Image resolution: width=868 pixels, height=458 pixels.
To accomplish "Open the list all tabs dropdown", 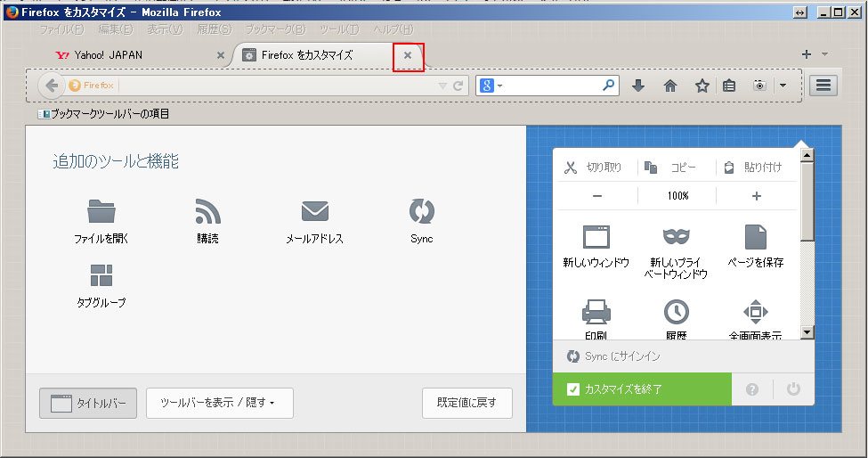I will [x=824, y=54].
